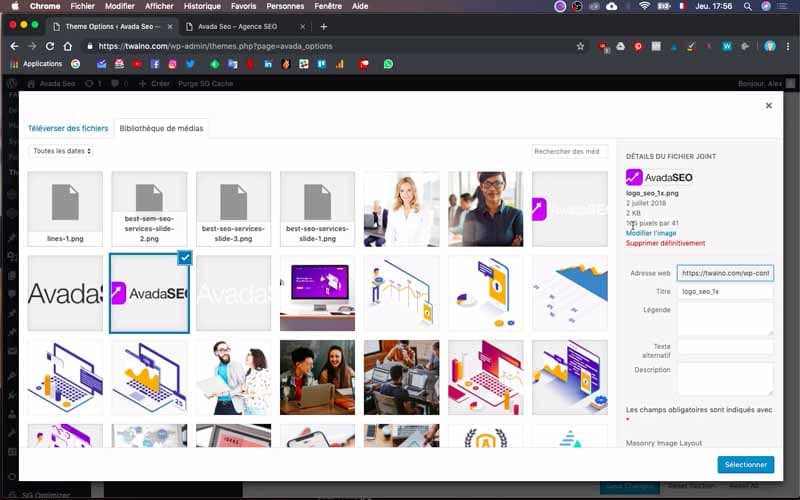The image size is (800, 500).
Task: Open the Google bookmark icon
Action: (x=76, y=64)
